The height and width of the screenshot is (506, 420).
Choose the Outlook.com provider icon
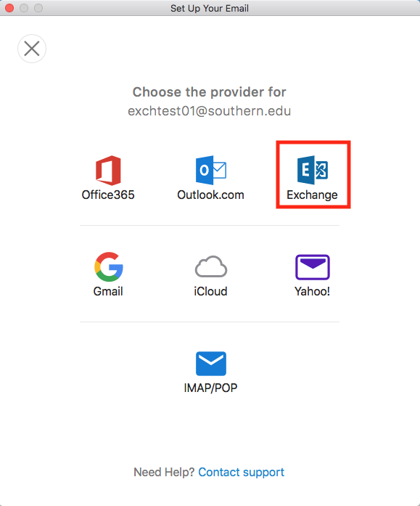coord(211,170)
